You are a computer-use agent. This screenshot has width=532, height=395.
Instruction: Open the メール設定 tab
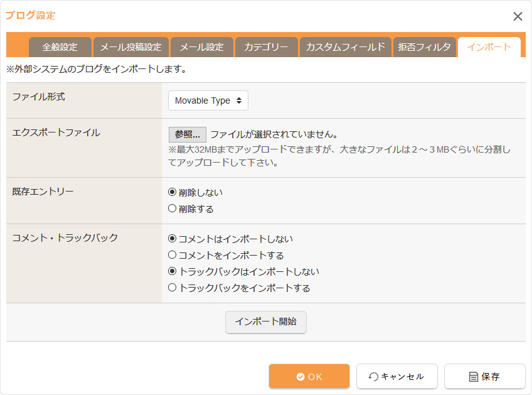(201, 47)
